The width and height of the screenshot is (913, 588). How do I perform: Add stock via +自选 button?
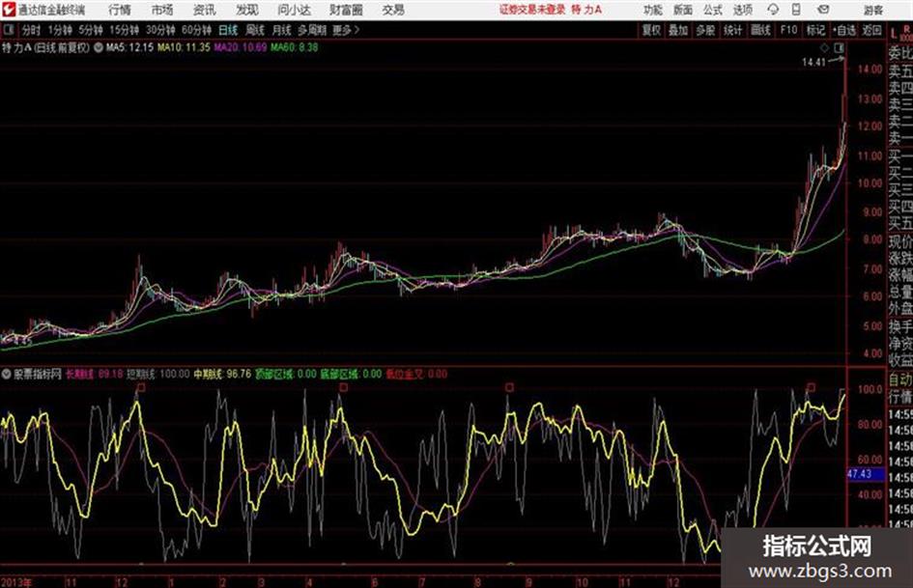click(843, 30)
